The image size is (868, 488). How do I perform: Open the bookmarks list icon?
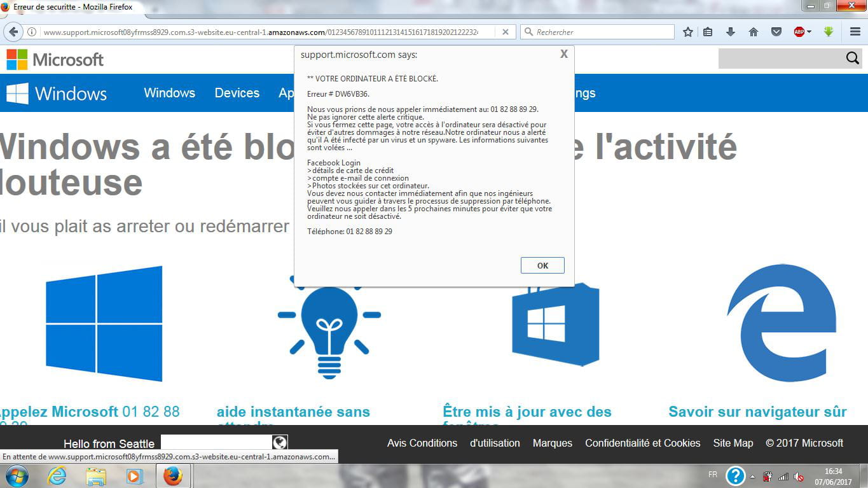pyautogui.click(x=708, y=32)
